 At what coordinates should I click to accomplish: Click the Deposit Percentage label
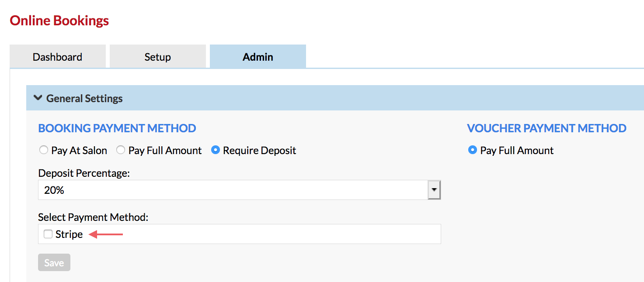pos(84,173)
